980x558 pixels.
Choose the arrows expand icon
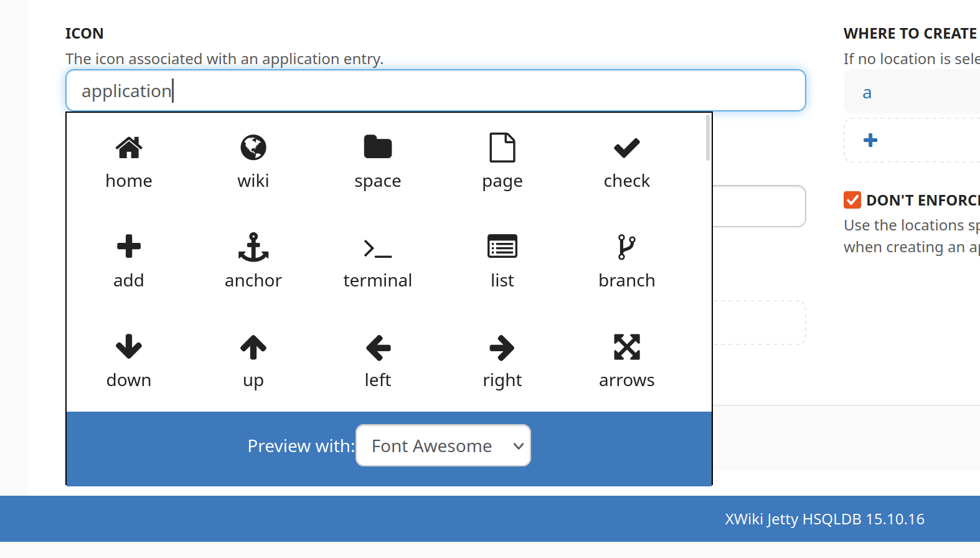tap(627, 347)
